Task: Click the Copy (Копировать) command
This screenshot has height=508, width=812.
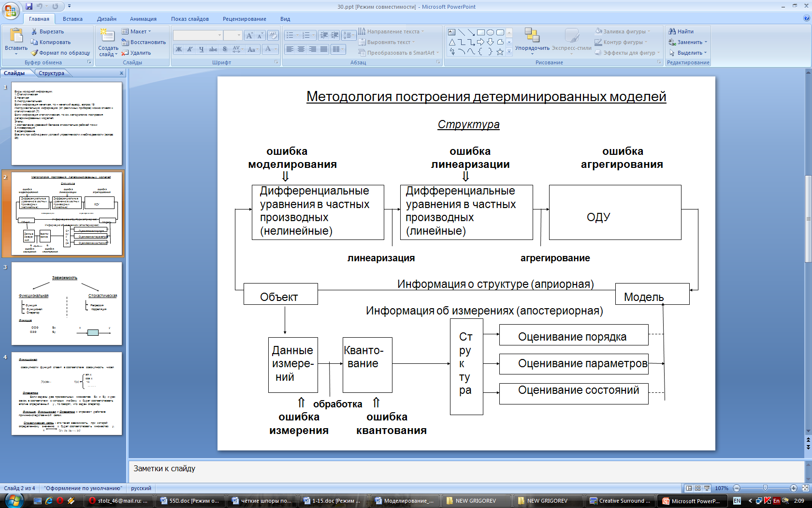Action: (x=50, y=42)
